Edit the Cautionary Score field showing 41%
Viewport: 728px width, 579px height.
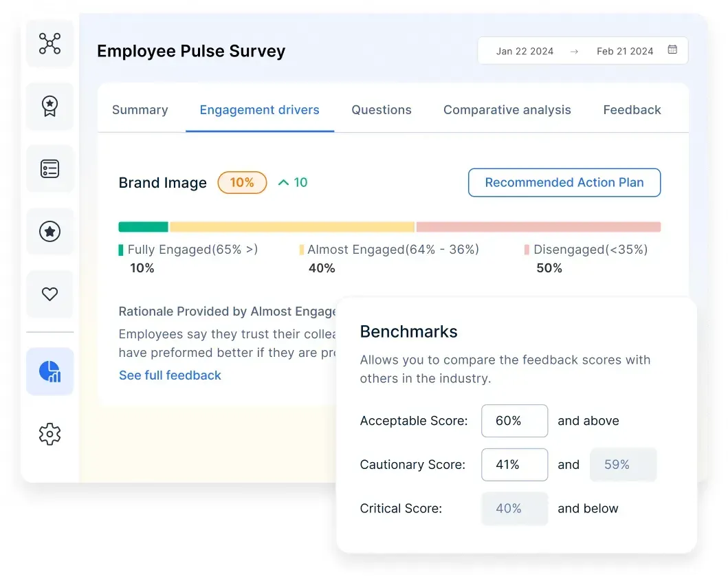(514, 464)
